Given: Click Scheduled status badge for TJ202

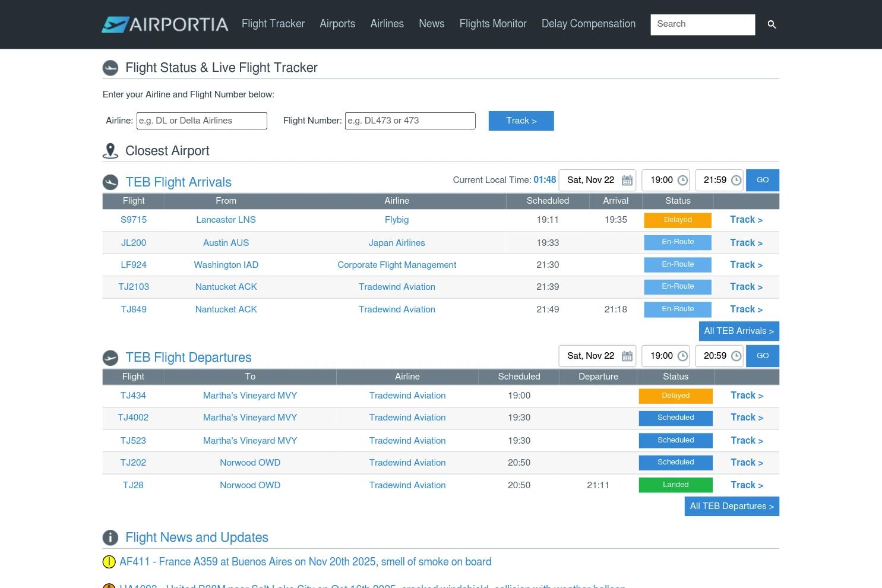Looking at the screenshot, I should point(676,463).
